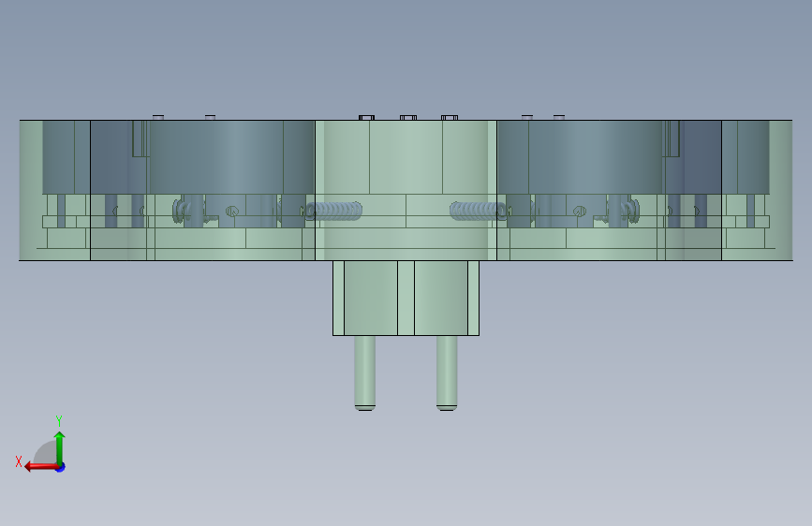Select the right plug pin of the model
Image resolution: width=812 pixels, height=526 pixels.
[447, 373]
